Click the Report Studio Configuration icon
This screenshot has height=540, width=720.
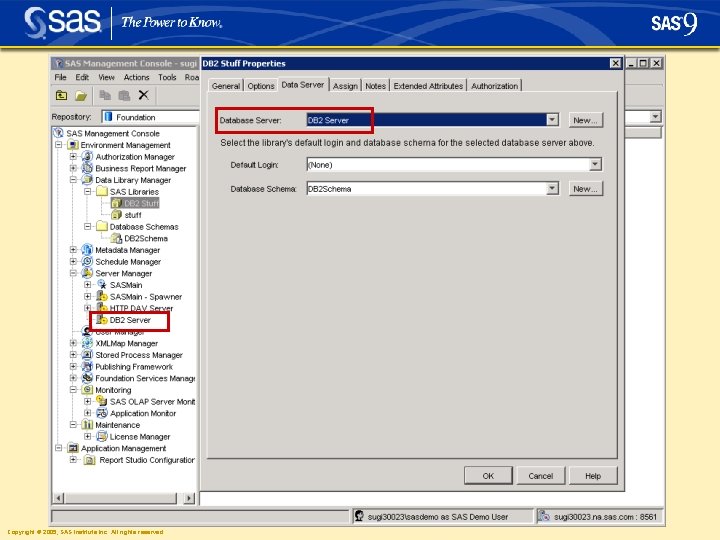(x=90, y=460)
